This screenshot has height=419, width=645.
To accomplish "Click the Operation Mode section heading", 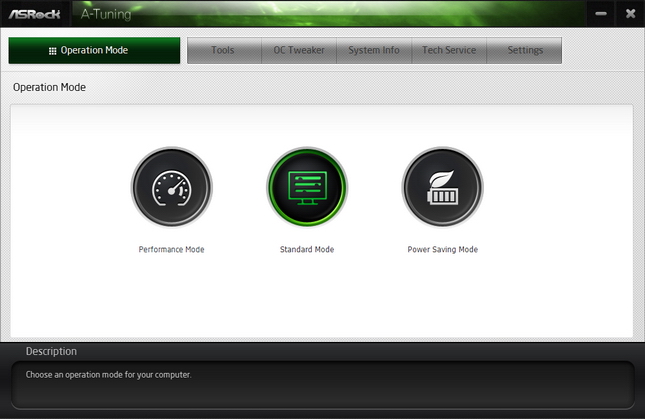I will point(49,88).
